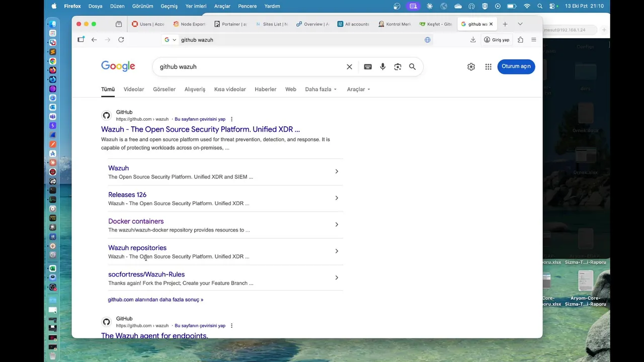The width and height of the screenshot is (644, 362).
Task: Switch to the 'Portainer' browser tab
Action: pyautogui.click(x=230, y=24)
